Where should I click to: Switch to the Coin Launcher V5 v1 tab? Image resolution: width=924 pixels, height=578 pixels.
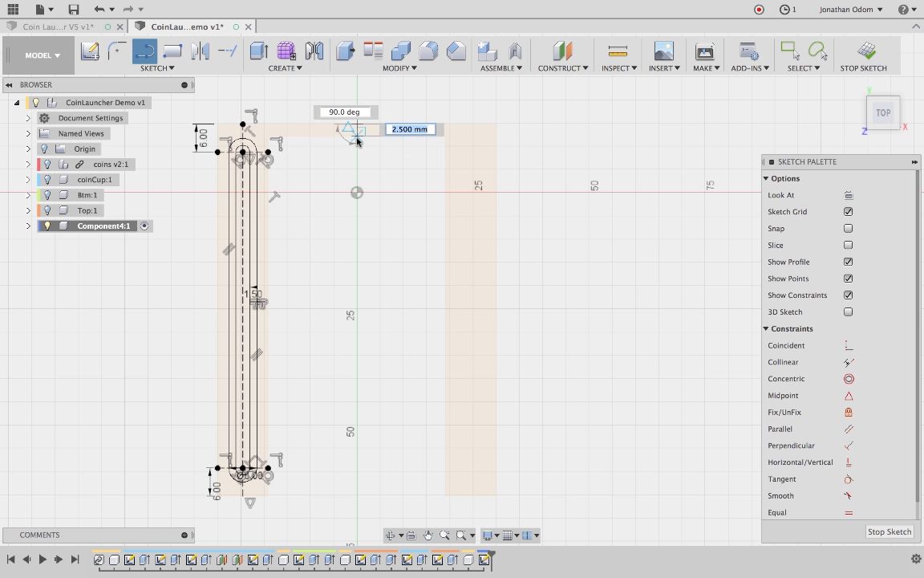[x=58, y=26]
